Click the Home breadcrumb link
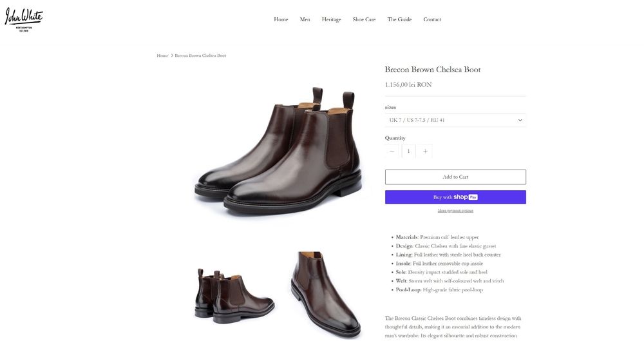This screenshot has height=341, width=644. (162, 55)
